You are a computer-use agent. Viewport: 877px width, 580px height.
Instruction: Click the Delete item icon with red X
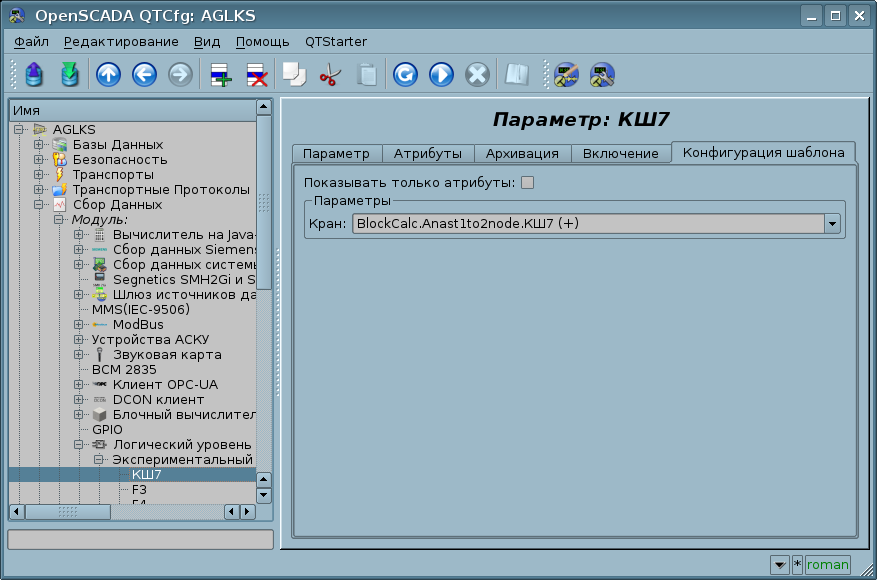(x=256, y=75)
